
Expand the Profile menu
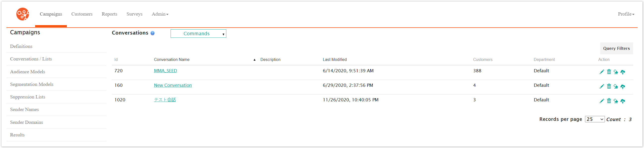626,14
